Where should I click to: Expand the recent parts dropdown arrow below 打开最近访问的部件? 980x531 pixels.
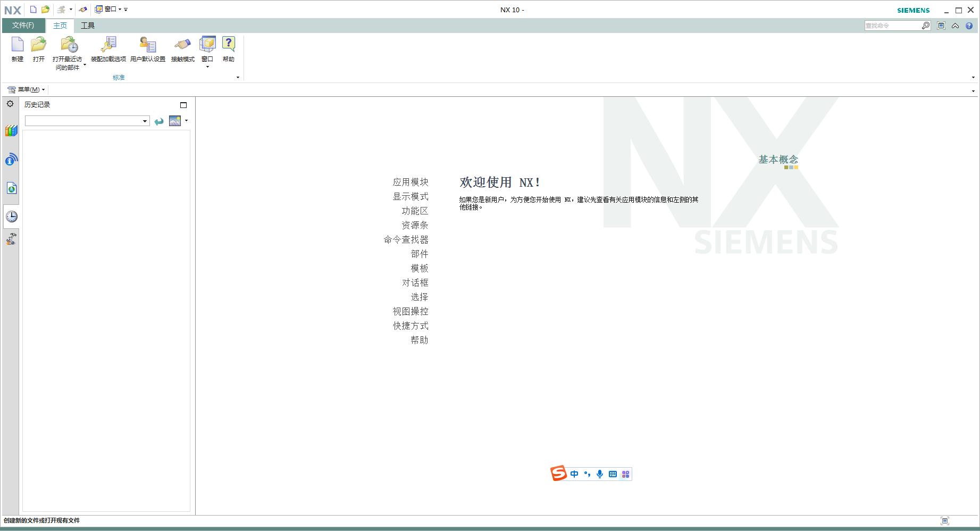tap(85, 65)
